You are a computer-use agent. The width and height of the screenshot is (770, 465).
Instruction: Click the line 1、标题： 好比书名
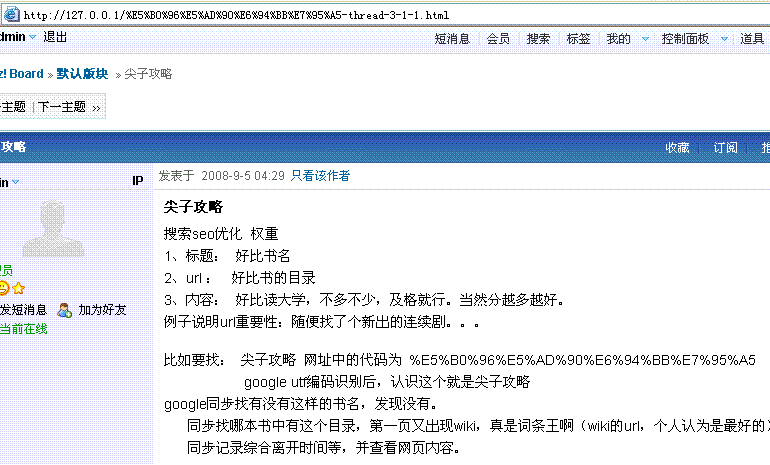click(227, 256)
